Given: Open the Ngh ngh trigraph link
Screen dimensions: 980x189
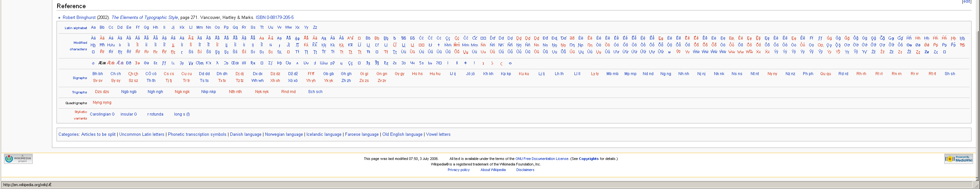Looking at the screenshot, I should pyautogui.click(x=155, y=92).
